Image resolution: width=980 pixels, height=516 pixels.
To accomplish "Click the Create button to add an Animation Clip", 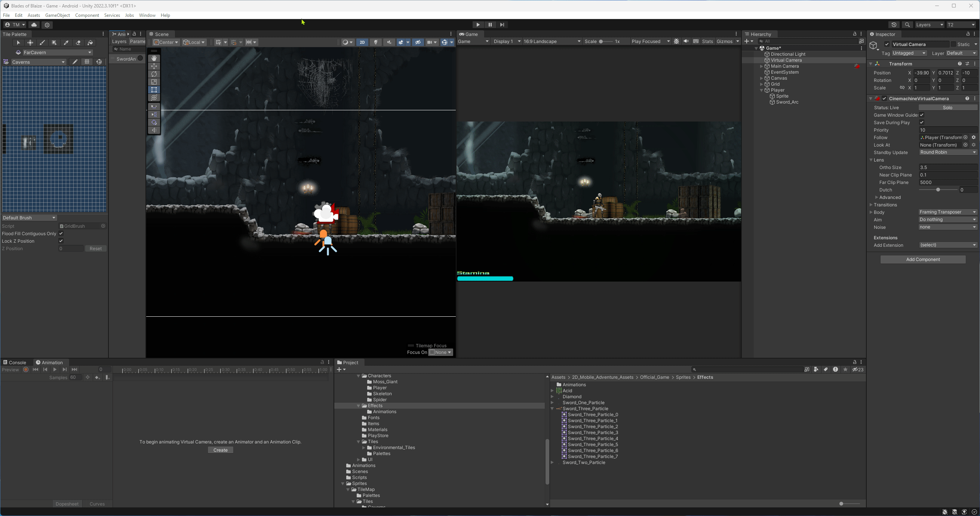I will (x=220, y=450).
